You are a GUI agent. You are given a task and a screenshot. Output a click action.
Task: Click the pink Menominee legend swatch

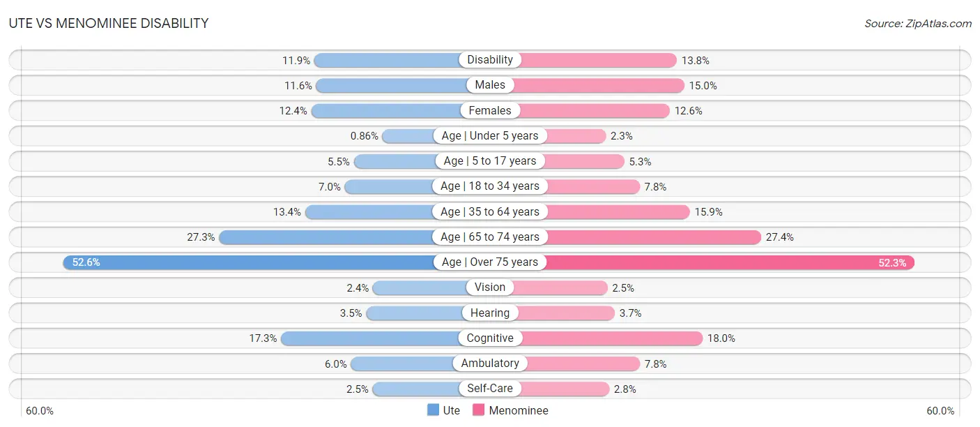[x=478, y=410]
